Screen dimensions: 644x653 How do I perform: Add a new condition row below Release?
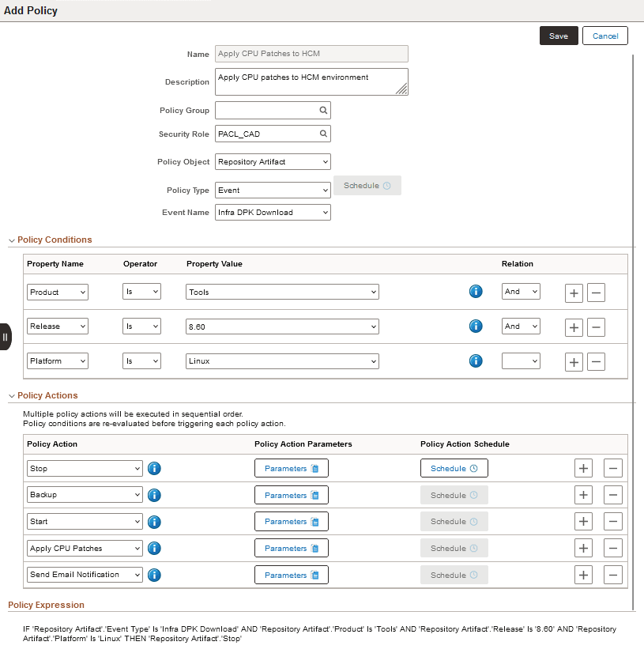pyautogui.click(x=574, y=326)
